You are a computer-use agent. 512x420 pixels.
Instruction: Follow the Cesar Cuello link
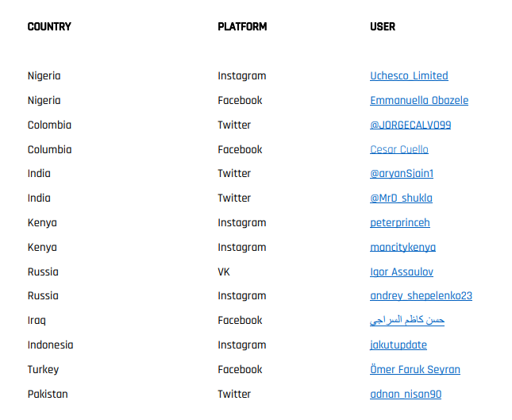click(399, 149)
